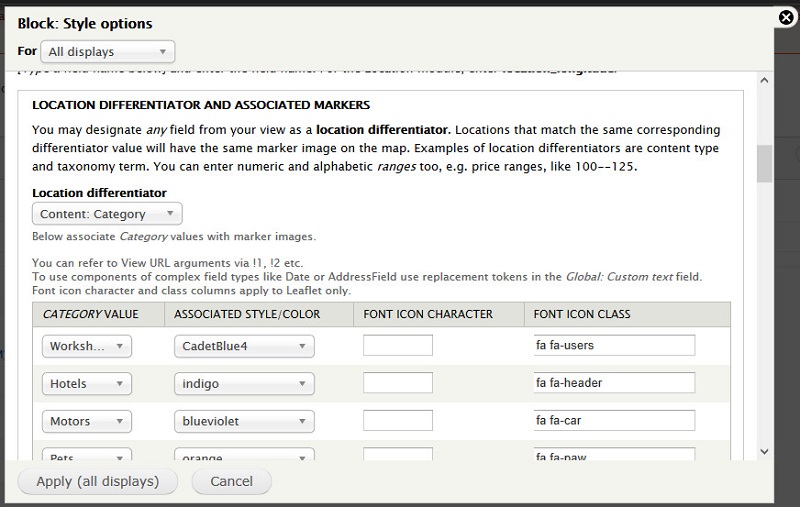
Task: Open the orange style/color dropdown
Action: click(244, 454)
